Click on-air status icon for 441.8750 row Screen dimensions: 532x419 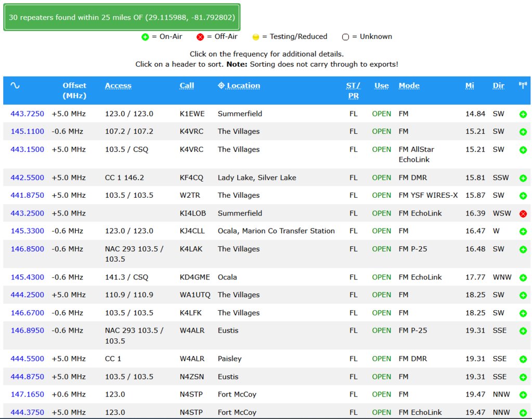523,196
